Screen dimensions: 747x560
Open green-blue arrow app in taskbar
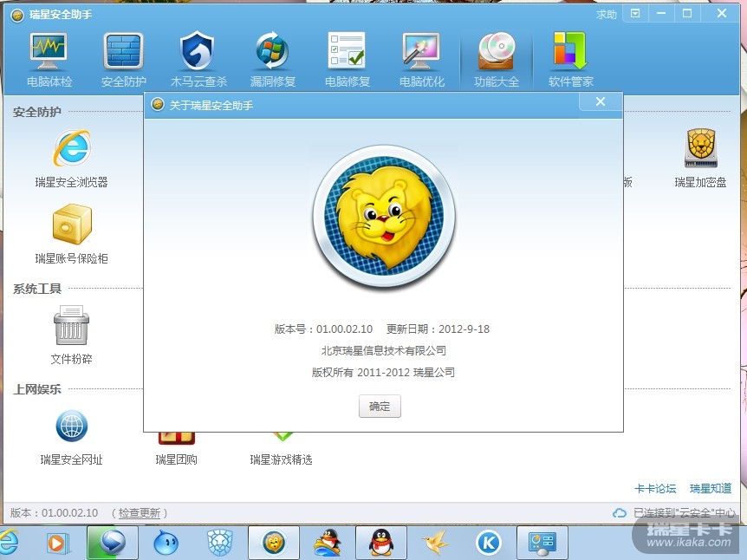[113, 543]
